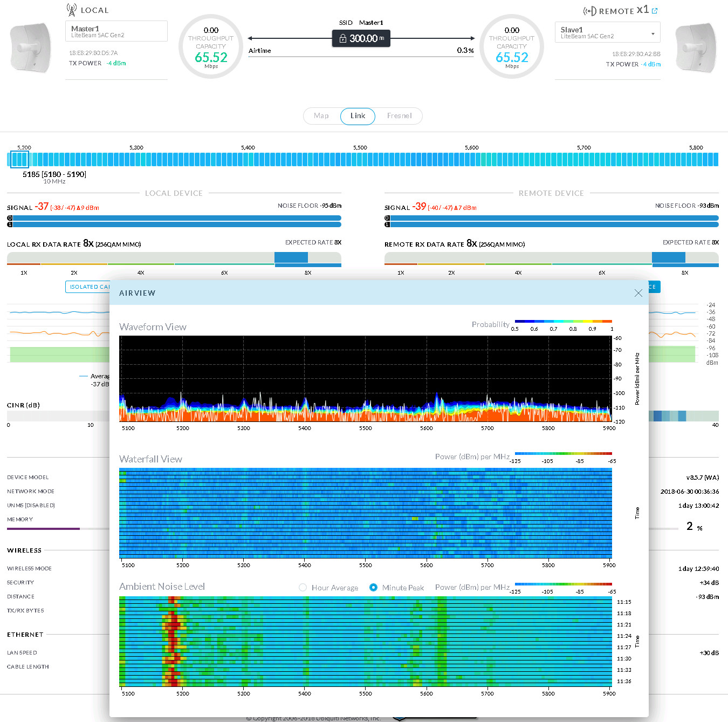Click the remote link signal icon

[x=589, y=11]
